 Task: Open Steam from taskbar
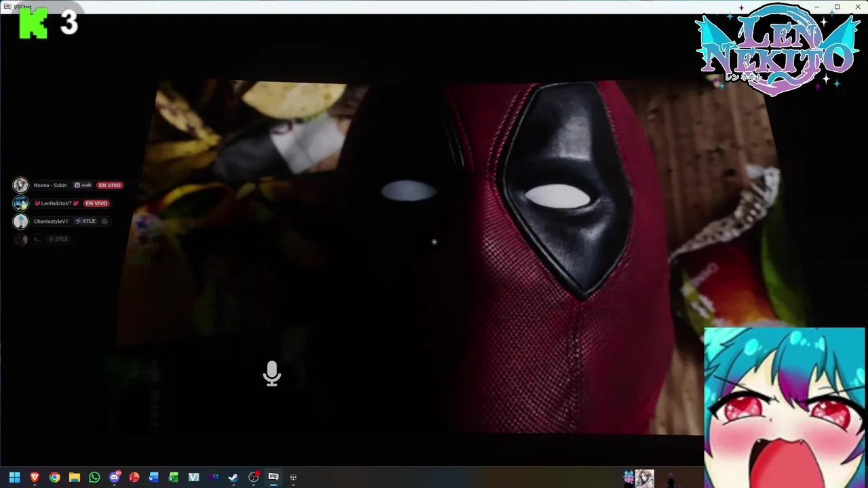point(233,477)
